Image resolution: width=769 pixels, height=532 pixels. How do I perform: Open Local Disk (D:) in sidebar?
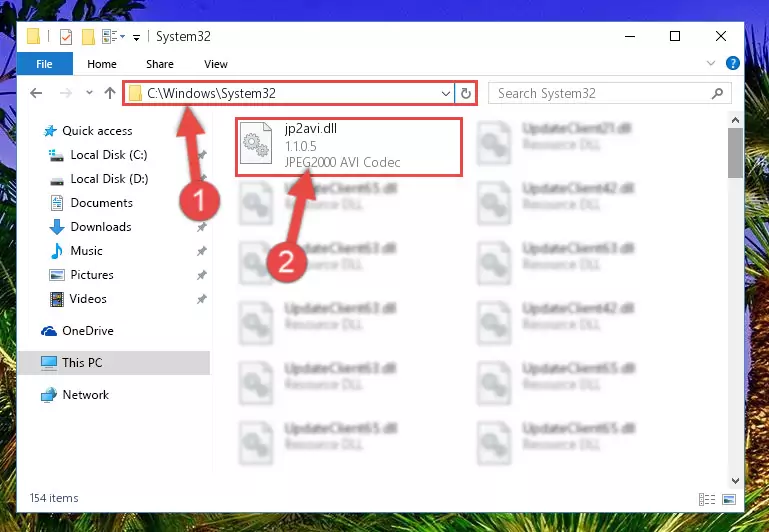click(109, 179)
